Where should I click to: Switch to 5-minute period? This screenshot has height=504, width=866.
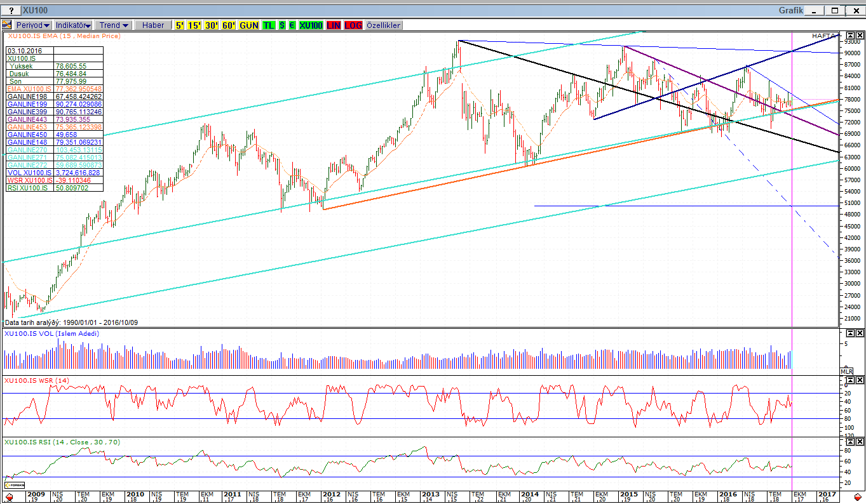[180, 25]
